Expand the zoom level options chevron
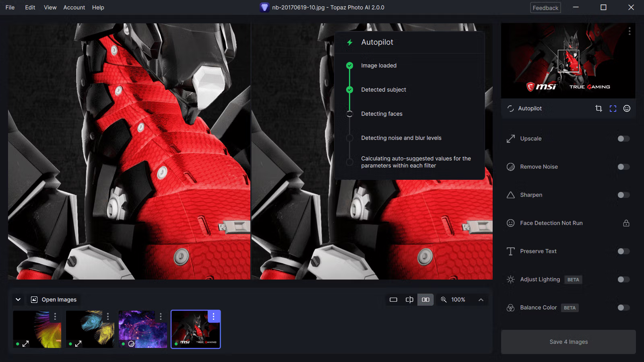Viewport: 644px width, 362px height. [x=481, y=300]
